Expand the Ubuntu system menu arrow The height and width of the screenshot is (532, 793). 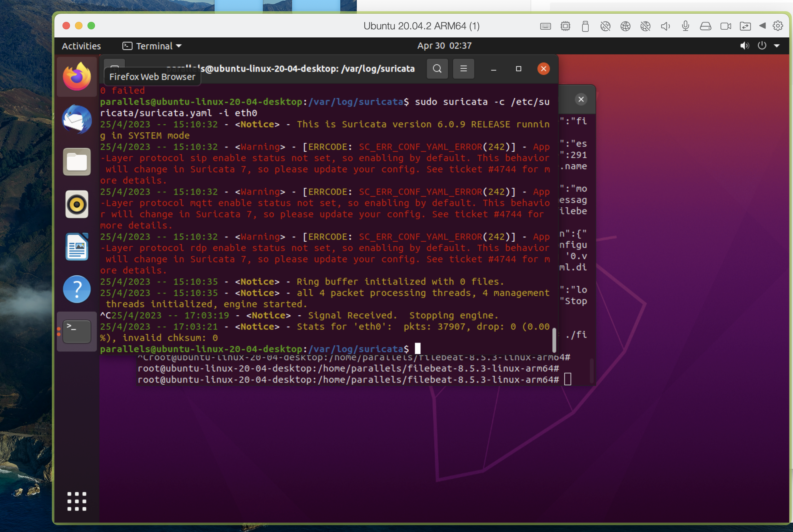[777, 46]
